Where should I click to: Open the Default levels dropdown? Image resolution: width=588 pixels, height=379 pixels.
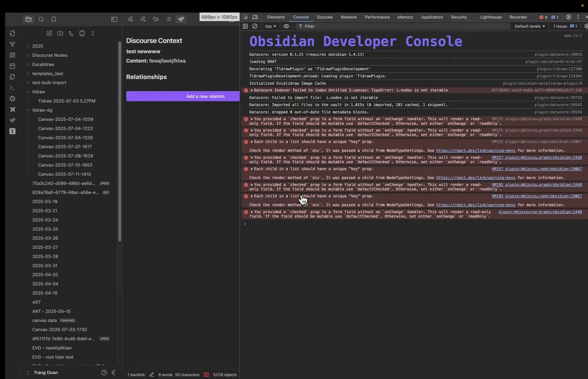(x=530, y=26)
